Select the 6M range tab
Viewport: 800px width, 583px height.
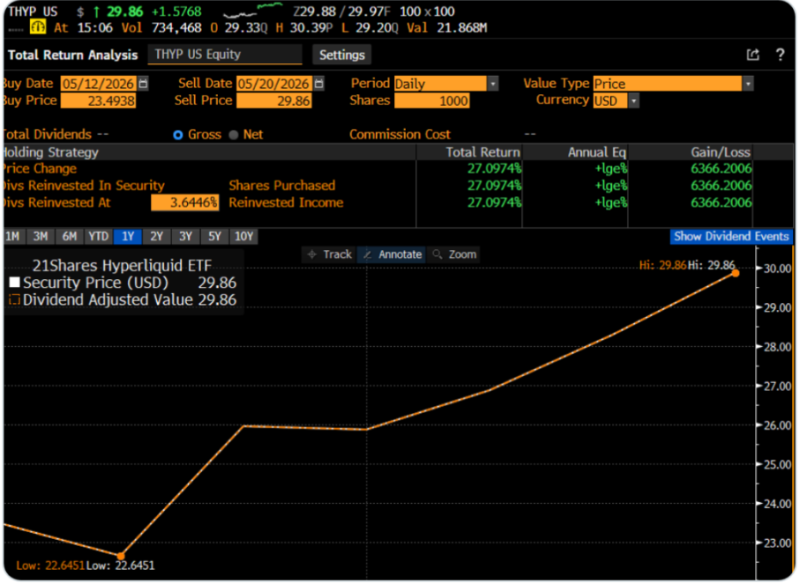coord(69,236)
